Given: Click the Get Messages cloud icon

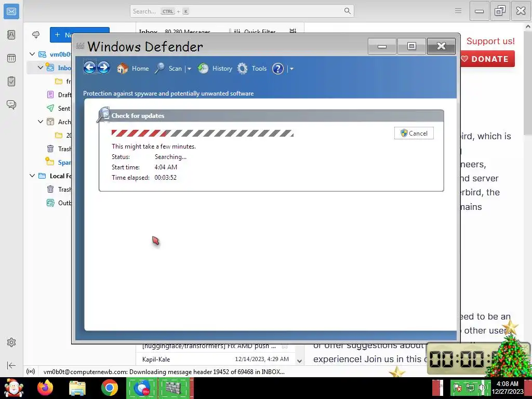Looking at the screenshot, I should [x=36, y=35].
